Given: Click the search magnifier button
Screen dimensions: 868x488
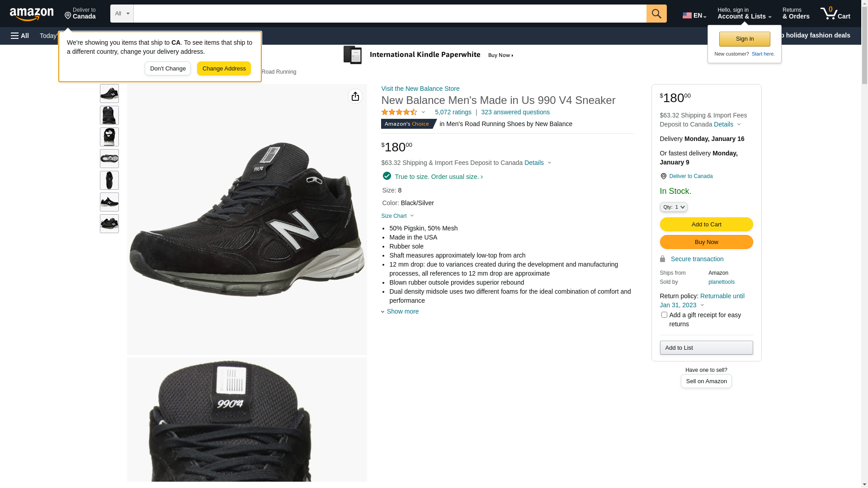Looking at the screenshot, I should 656,14.
